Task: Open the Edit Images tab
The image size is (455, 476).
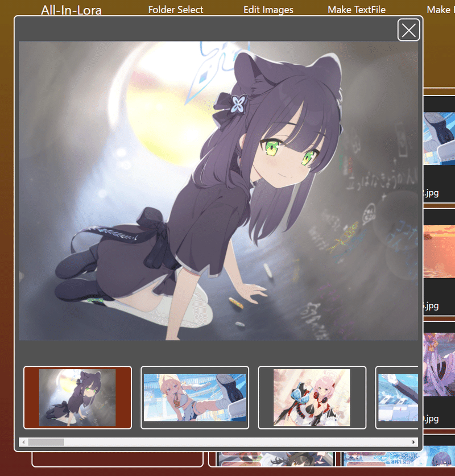Action: (268, 10)
